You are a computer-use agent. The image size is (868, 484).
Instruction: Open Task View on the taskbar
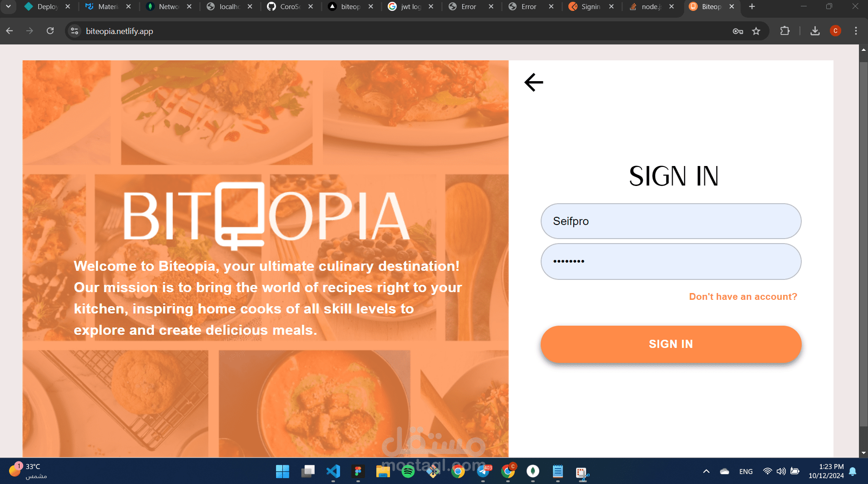point(308,472)
